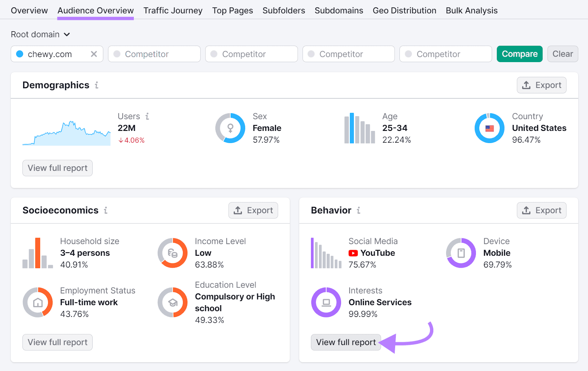Click the Compare button

pos(519,54)
